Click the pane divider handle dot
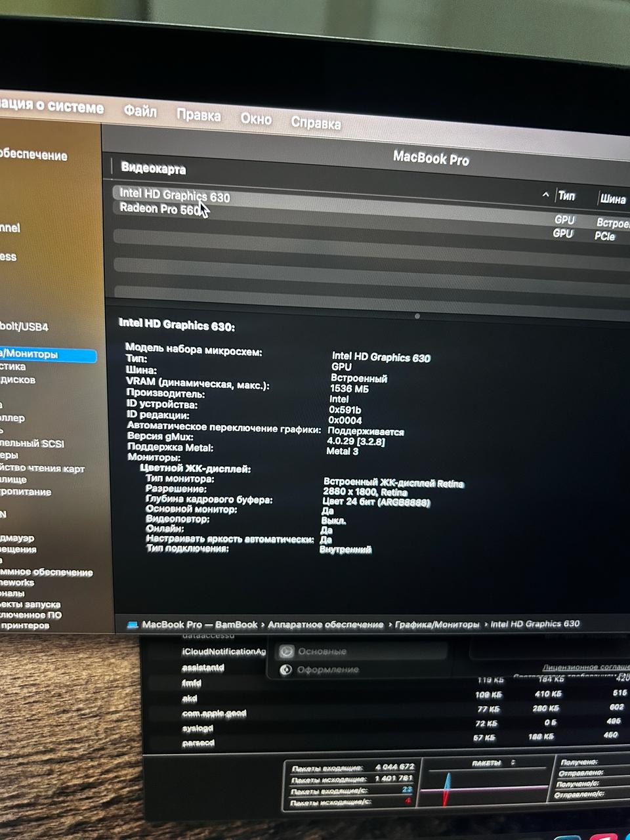The width and height of the screenshot is (630, 840). (x=417, y=316)
